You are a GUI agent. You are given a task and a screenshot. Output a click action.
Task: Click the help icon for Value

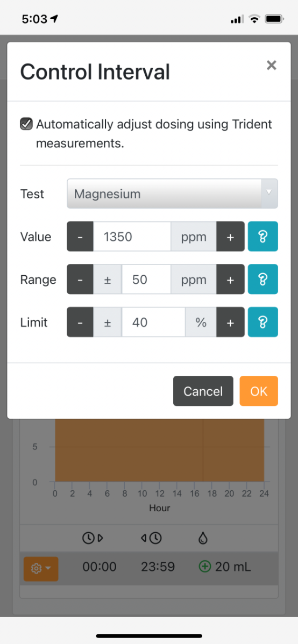[262, 236]
